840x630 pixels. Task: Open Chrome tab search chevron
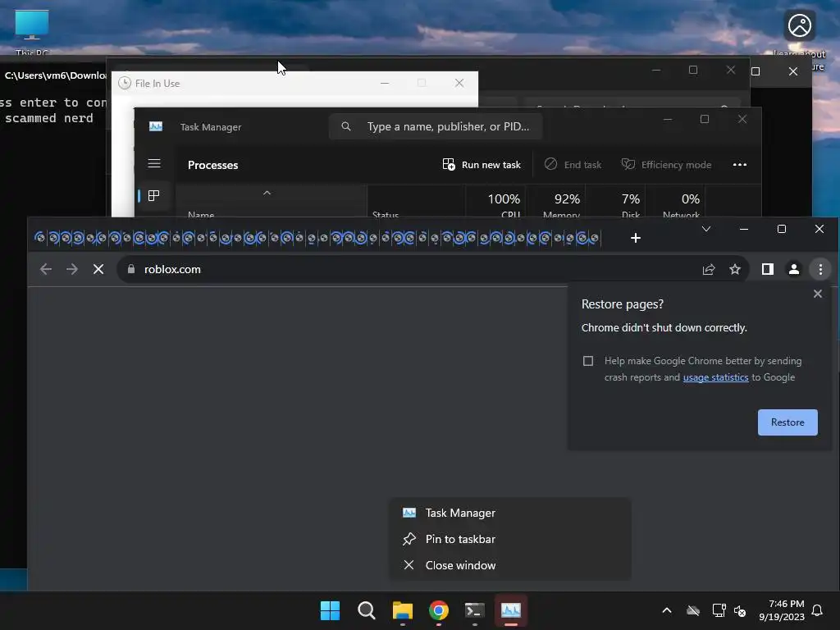[706, 230]
